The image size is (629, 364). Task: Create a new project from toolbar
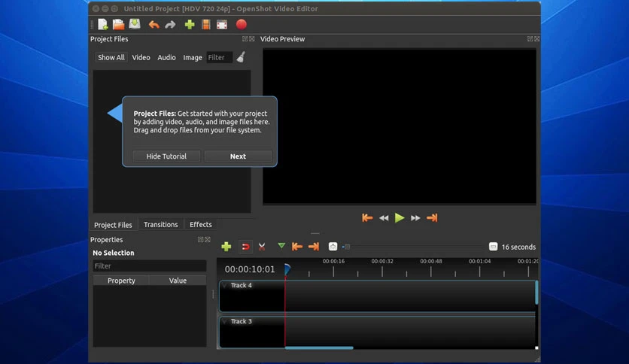(x=103, y=25)
